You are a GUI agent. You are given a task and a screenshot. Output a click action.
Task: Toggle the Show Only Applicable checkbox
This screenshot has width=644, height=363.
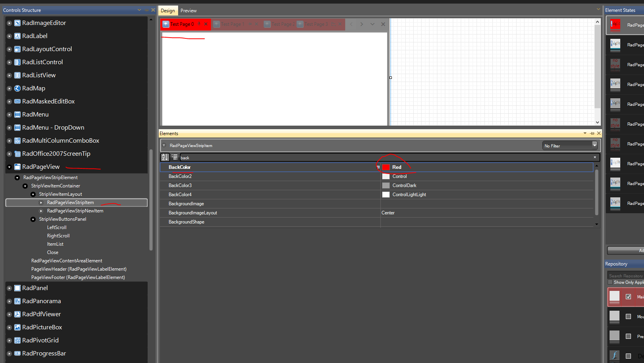(610, 282)
